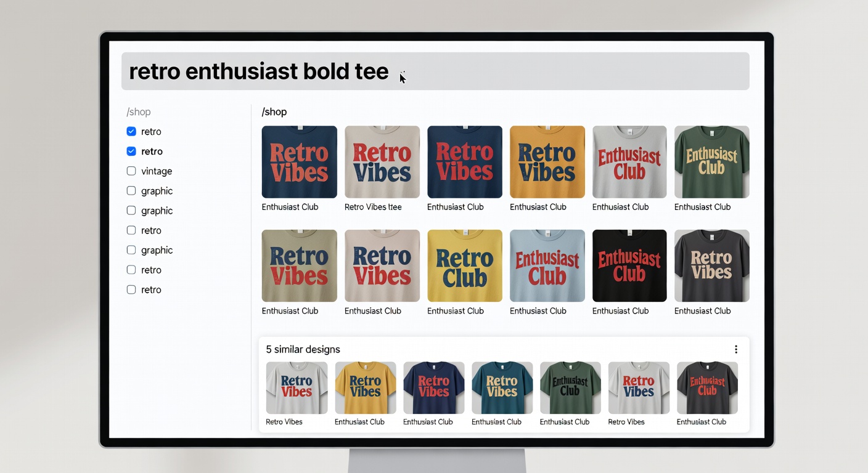Viewport: 868px width, 473px height.
Task: Open the three-dot menu beside similar designs
Action: click(736, 349)
